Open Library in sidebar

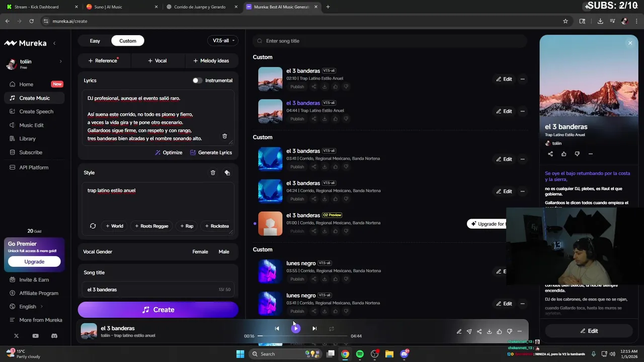coord(27,139)
